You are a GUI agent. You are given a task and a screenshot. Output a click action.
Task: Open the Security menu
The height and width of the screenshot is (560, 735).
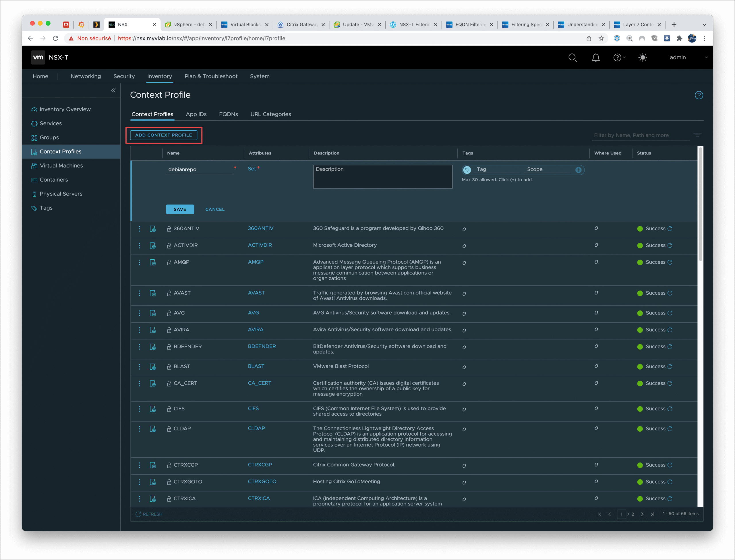tap(124, 76)
